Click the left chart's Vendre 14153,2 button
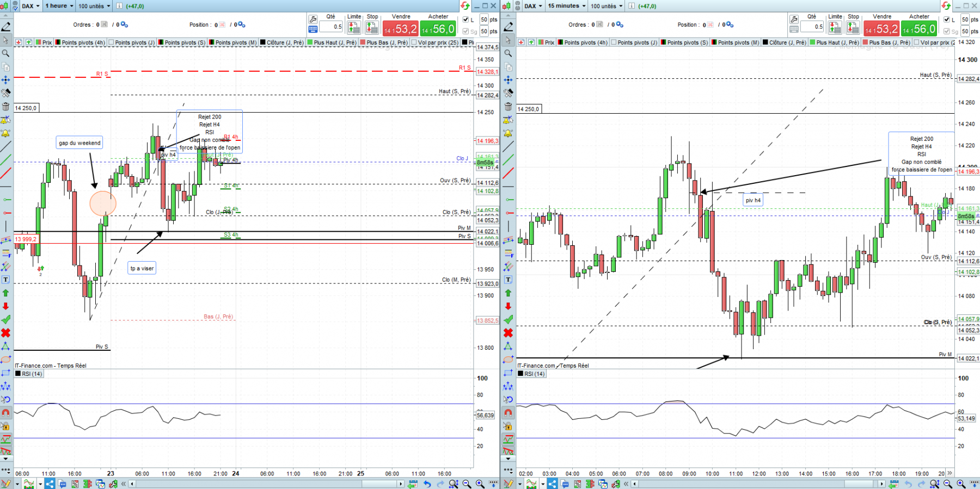980x489 pixels. point(400,29)
